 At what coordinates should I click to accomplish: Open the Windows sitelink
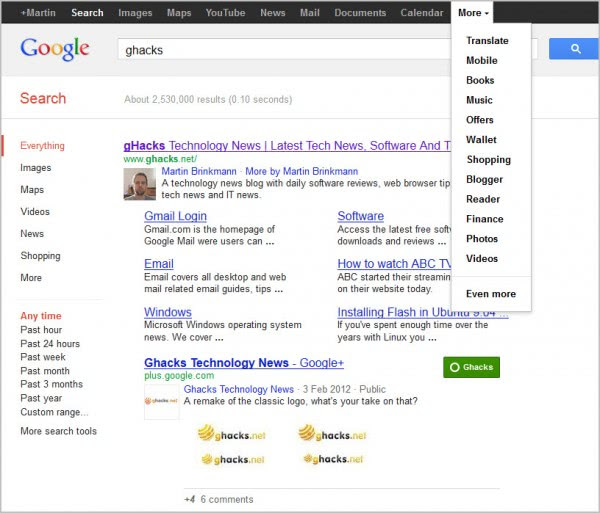click(x=168, y=312)
